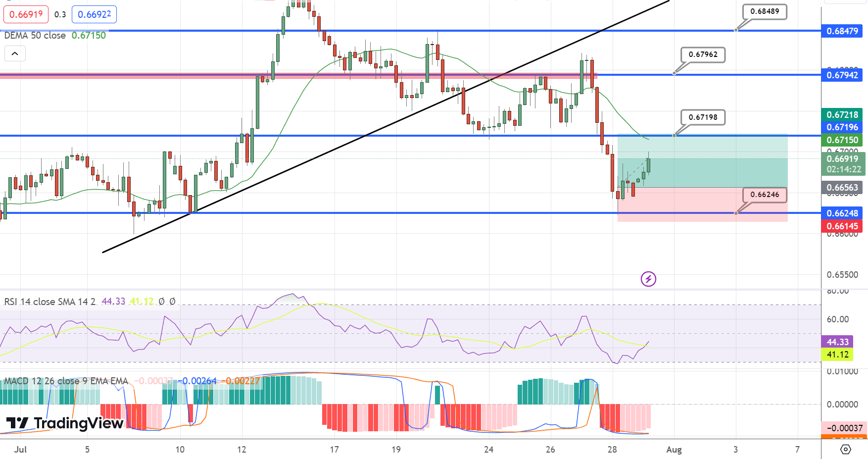Click the red long position stop zone
This screenshot has width=868, height=459.
(x=703, y=204)
